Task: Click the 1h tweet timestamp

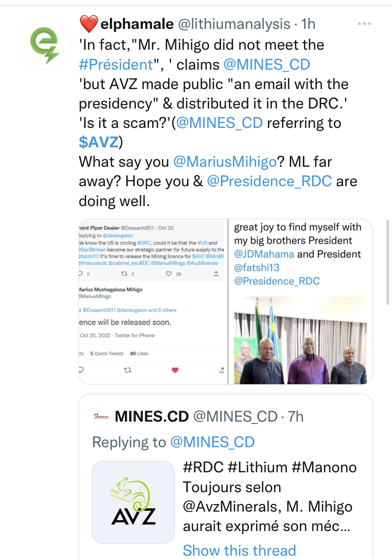Action: (308, 24)
